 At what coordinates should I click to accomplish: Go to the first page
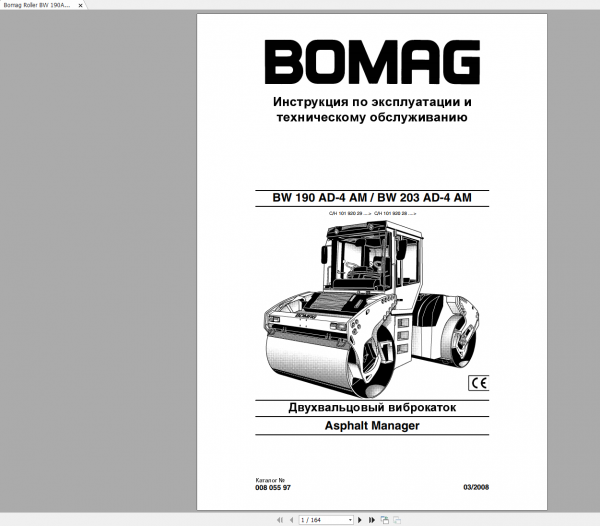click(280, 520)
